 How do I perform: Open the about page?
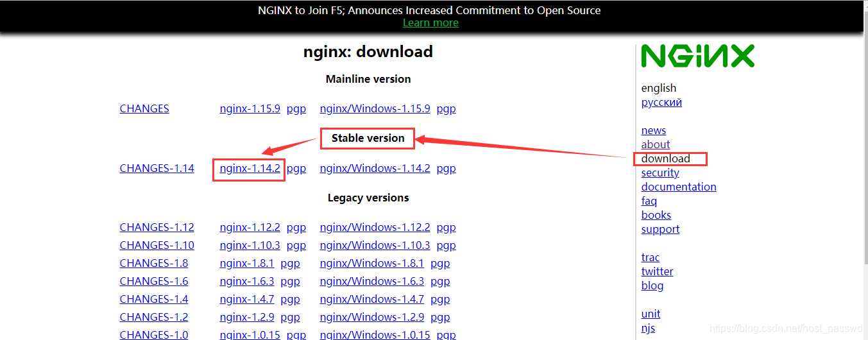coord(656,144)
